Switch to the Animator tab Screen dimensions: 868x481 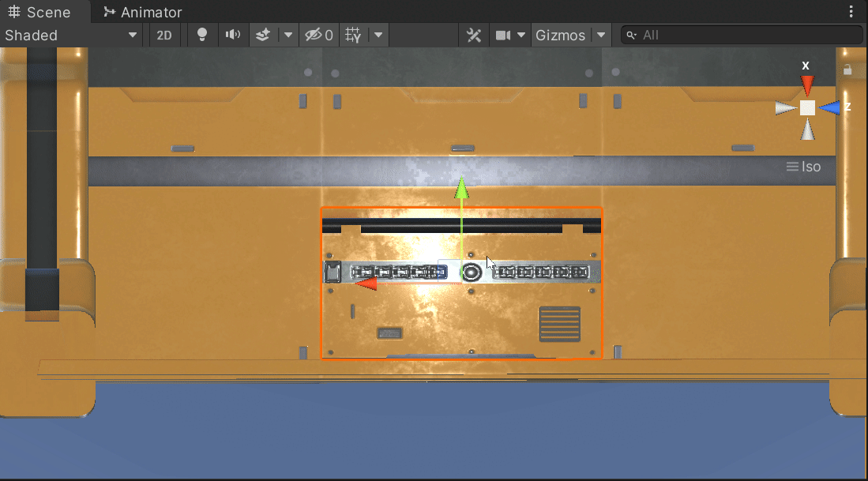(x=143, y=12)
